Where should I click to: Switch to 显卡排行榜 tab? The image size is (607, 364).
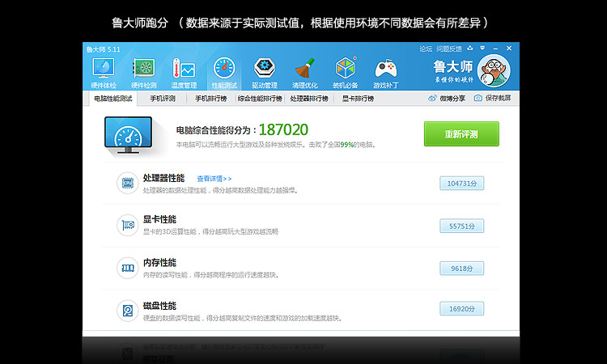pyautogui.click(x=358, y=99)
